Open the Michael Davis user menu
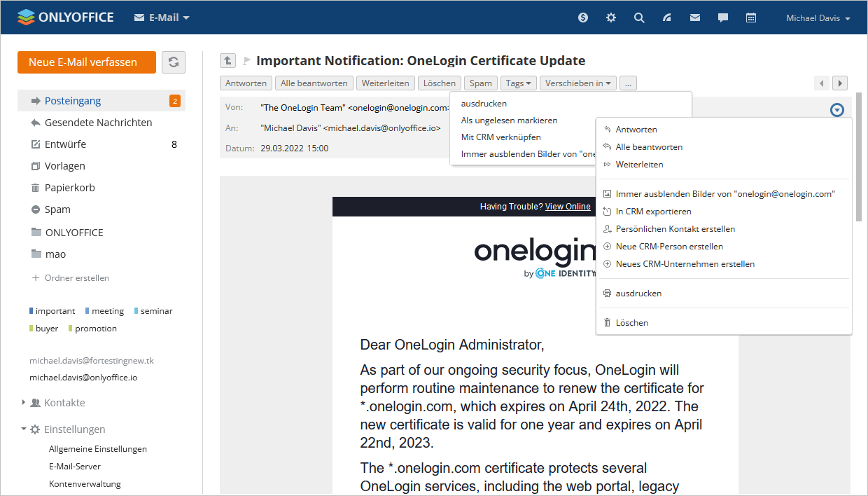Screen dimensions: 868x496 [818, 18]
